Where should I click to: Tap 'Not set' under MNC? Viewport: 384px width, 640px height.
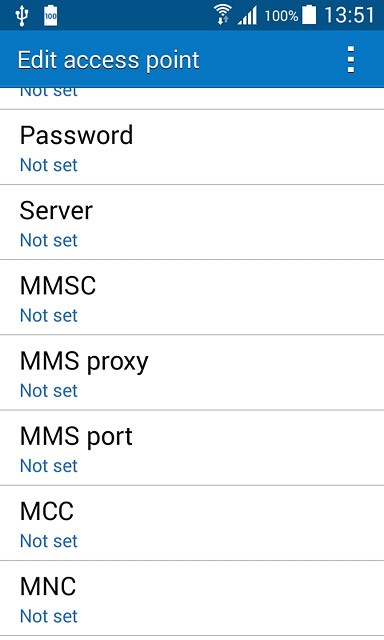click(49, 616)
